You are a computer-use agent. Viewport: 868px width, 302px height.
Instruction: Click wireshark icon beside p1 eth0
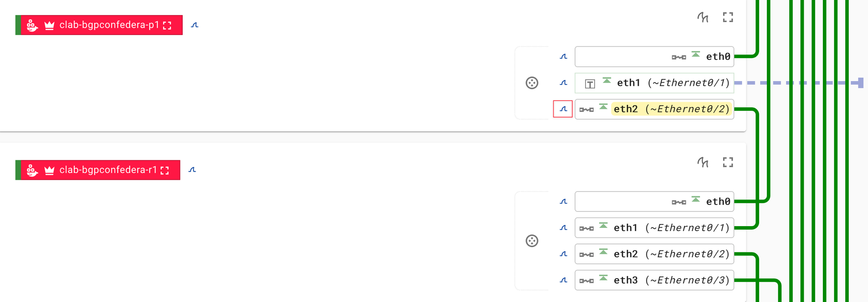[x=563, y=57]
